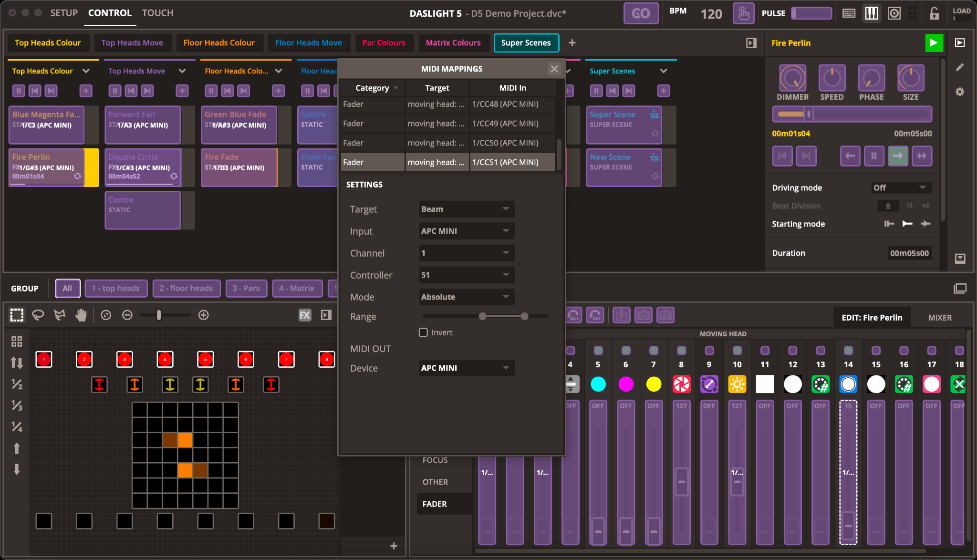The height and width of the screenshot is (560, 977).
Task: Toggle channel 5 enable indicator
Action: click(x=598, y=351)
